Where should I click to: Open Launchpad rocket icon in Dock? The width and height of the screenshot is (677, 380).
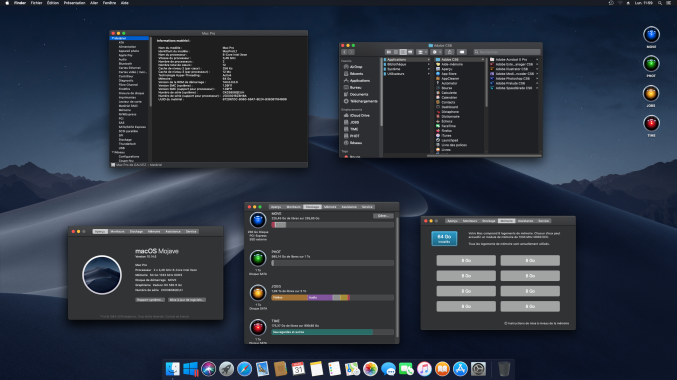pos(226,369)
